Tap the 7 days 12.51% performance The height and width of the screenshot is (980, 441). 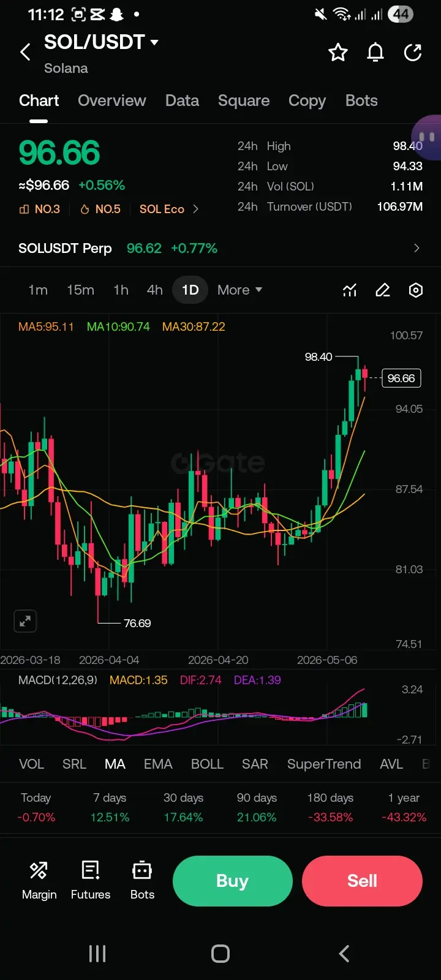click(110, 807)
